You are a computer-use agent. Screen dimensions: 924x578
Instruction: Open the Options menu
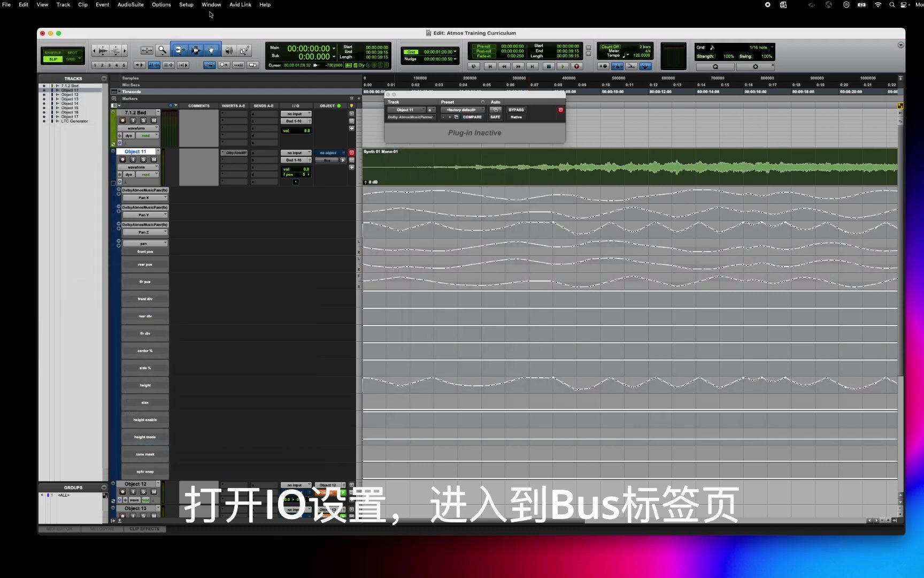(x=161, y=4)
